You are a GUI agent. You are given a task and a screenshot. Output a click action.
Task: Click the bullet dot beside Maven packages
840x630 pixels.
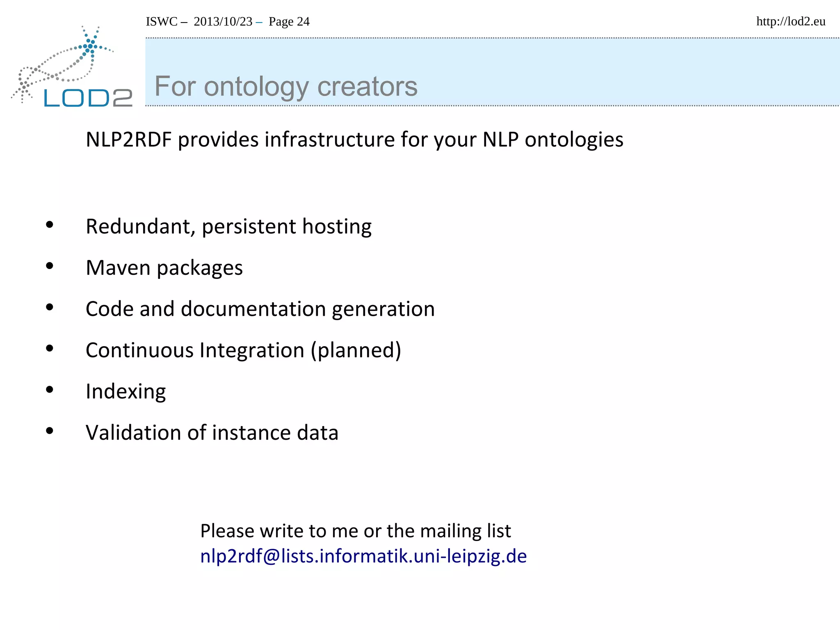pos(50,266)
